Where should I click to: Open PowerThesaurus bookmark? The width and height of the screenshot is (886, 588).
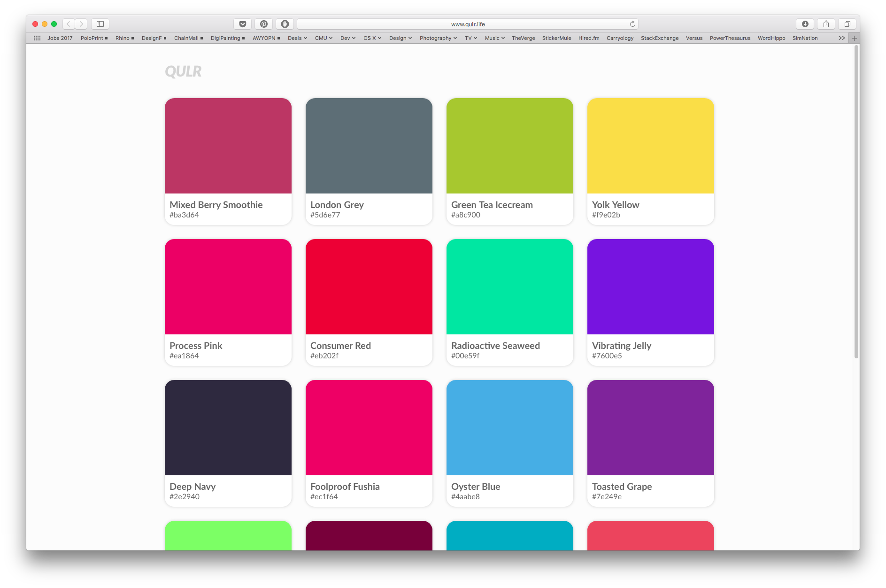coord(730,38)
